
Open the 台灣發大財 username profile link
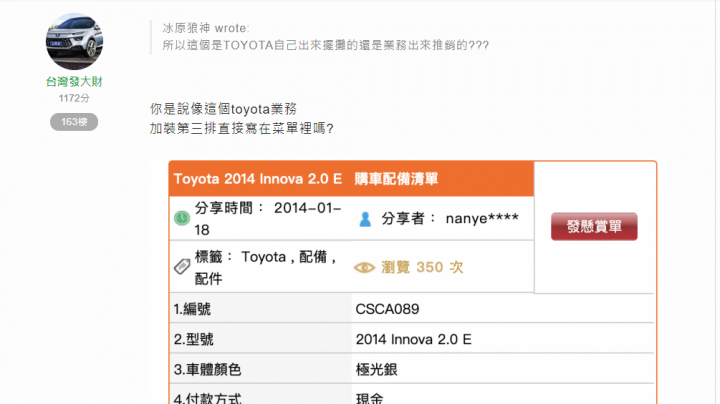74,82
